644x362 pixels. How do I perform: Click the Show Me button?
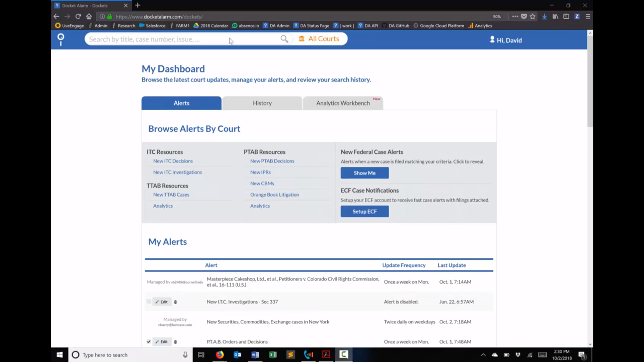[365, 173]
